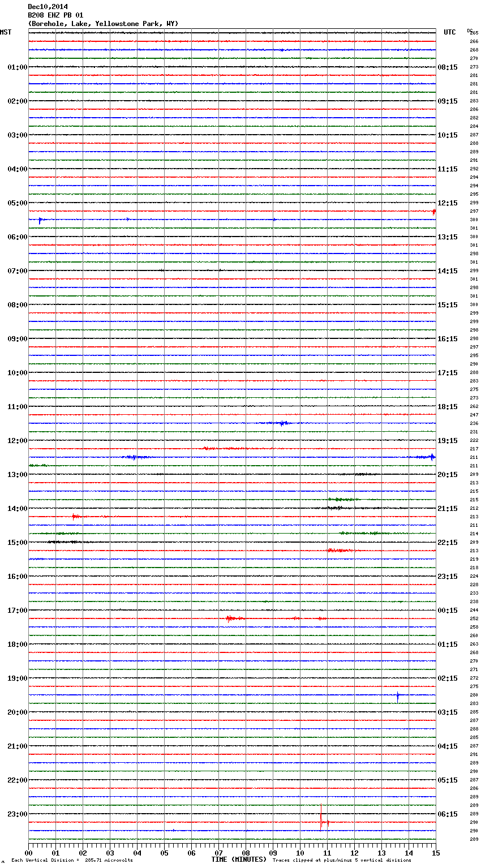Click the Each Vertical Division 285.71 microvolts note

tap(72, 861)
